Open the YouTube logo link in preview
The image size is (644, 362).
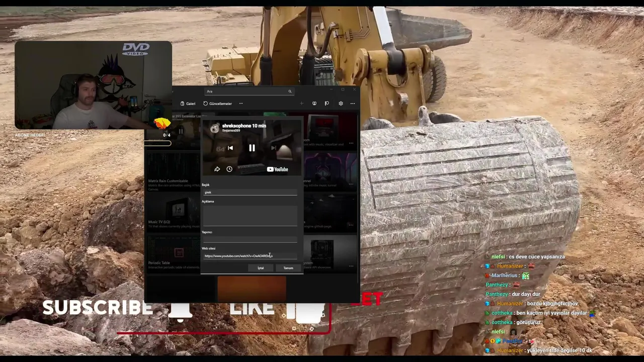tap(277, 169)
